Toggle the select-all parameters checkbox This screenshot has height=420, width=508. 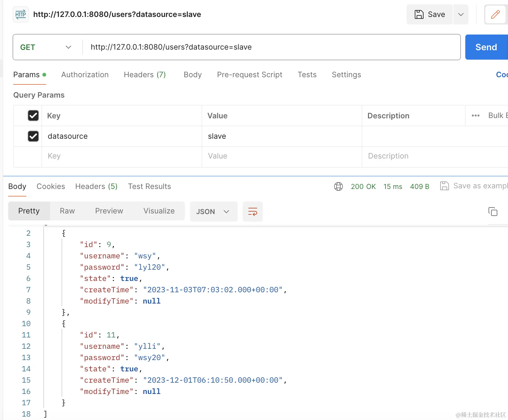[x=33, y=116]
